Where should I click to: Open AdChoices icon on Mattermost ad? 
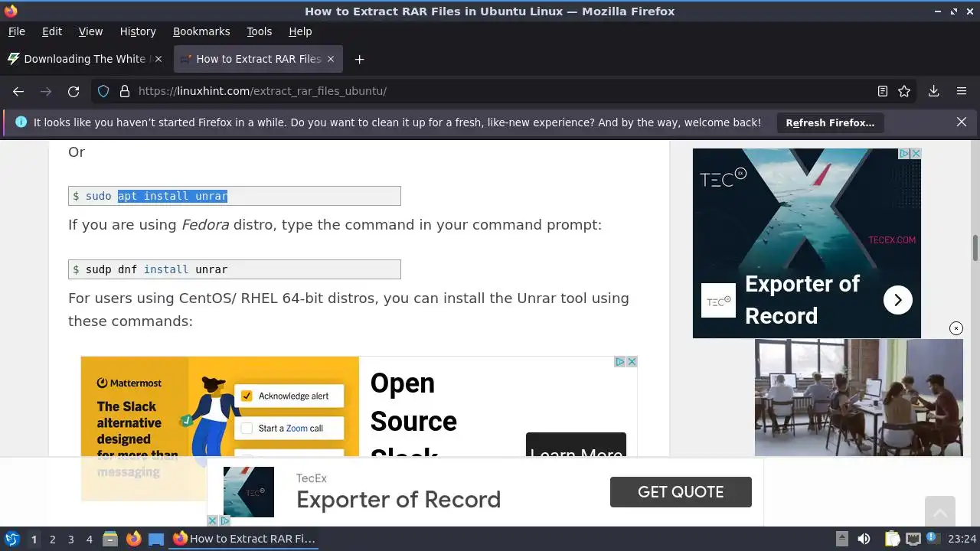pyautogui.click(x=620, y=362)
